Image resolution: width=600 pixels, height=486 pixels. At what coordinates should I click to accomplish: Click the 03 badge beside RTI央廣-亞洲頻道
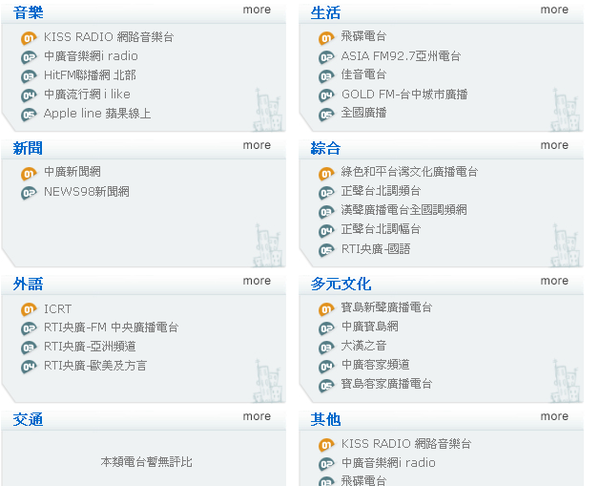coord(29,347)
